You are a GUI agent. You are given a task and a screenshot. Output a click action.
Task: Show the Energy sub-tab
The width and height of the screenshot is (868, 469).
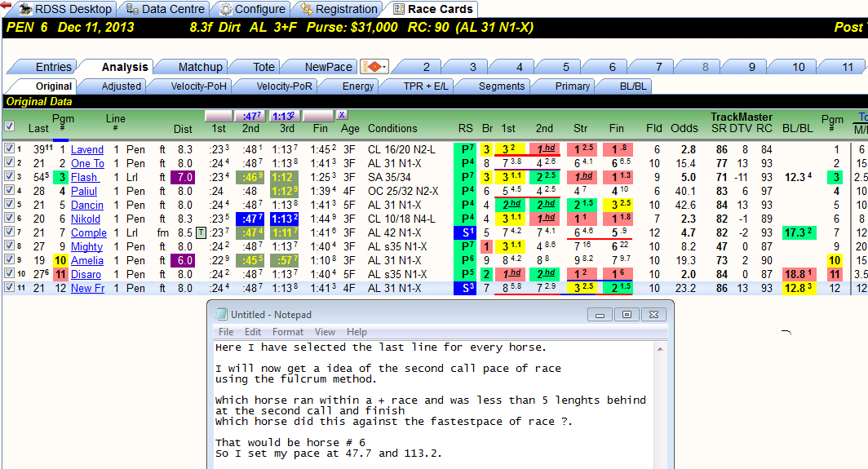357,86
